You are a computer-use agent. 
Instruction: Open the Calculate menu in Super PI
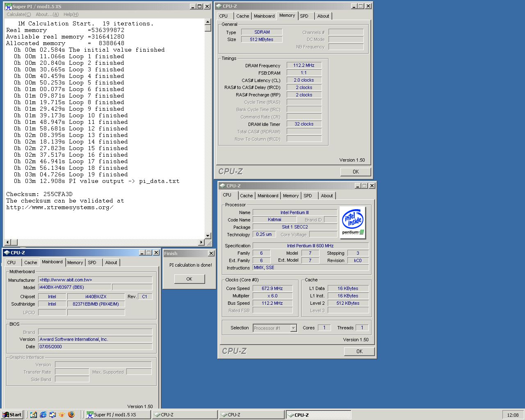tap(18, 14)
